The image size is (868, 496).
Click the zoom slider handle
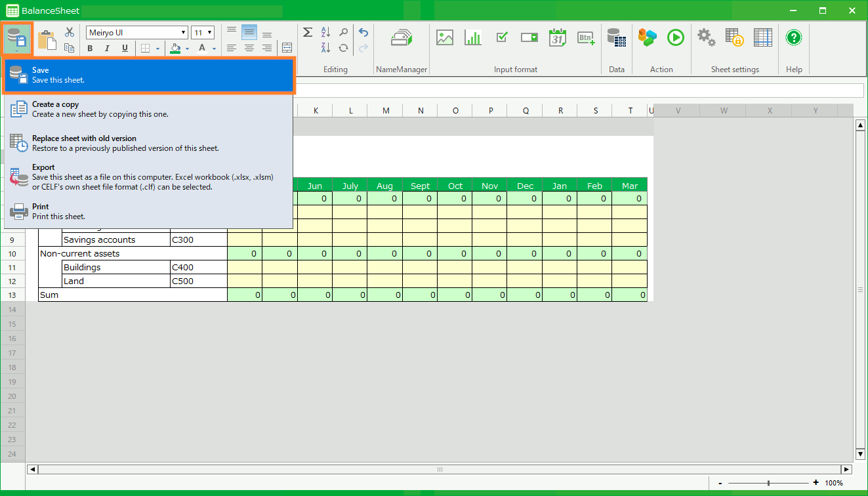tap(768, 483)
